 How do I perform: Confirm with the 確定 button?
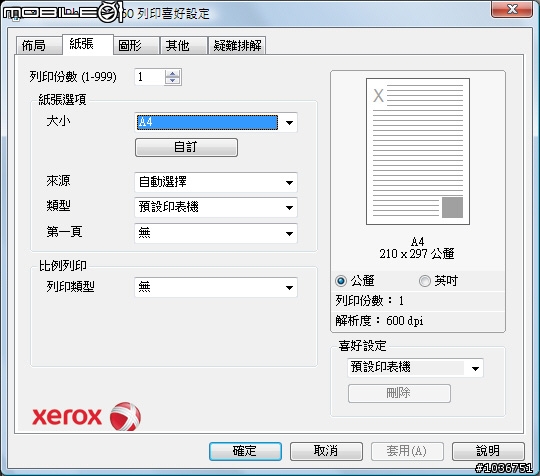click(245, 451)
